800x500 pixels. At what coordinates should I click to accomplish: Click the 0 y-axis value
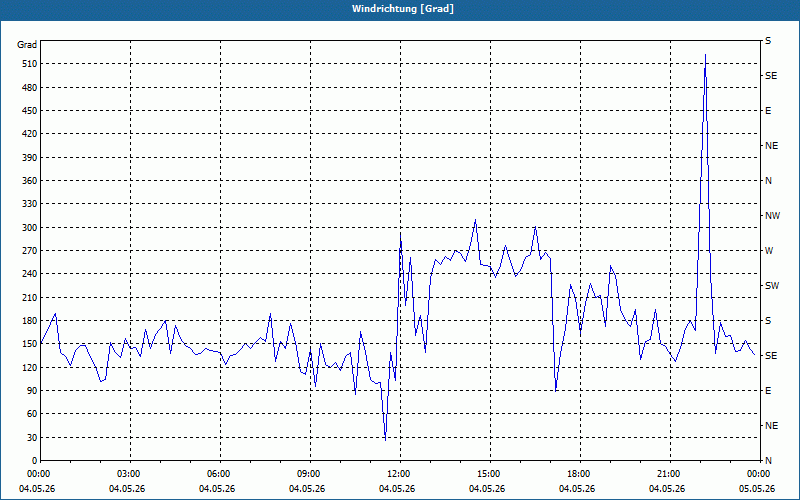click(x=34, y=460)
